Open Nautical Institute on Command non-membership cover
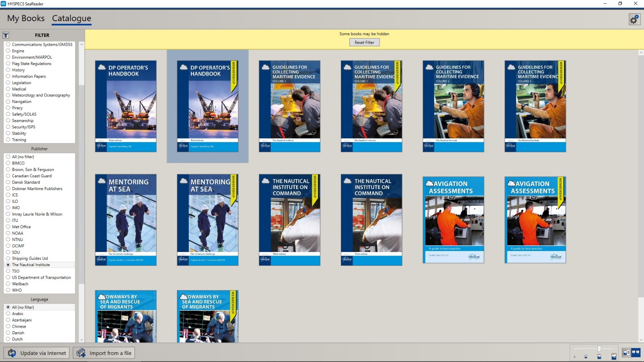The image size is (644, 362). (x=371, y=220)
